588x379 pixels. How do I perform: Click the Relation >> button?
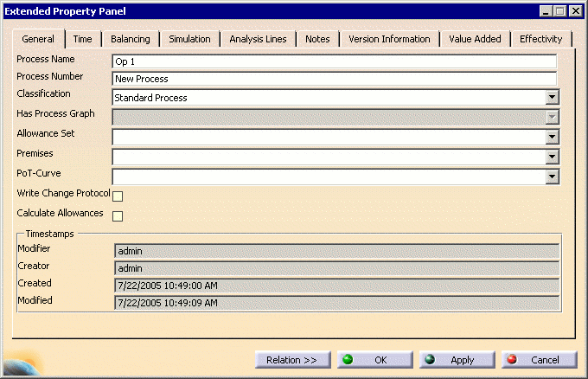click(293, 360)
